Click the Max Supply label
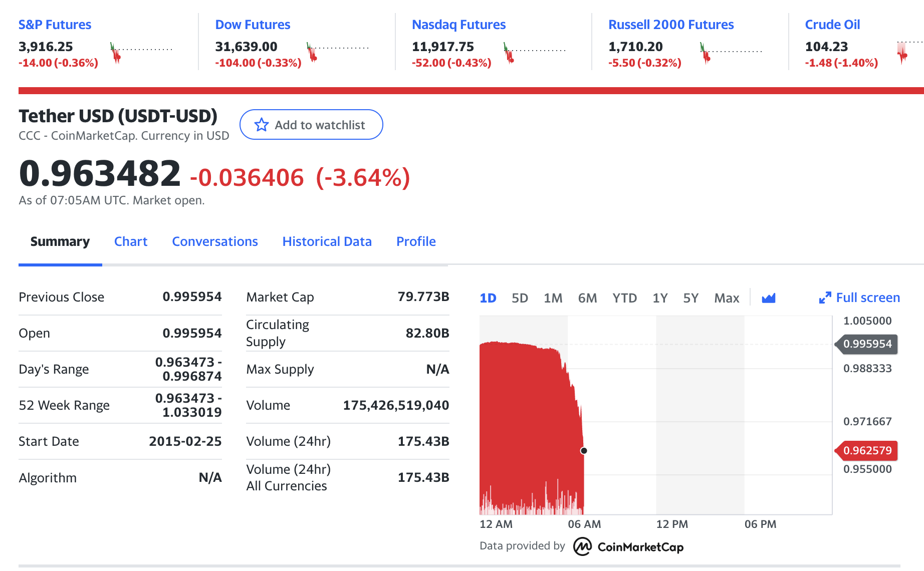 [280, 369]
